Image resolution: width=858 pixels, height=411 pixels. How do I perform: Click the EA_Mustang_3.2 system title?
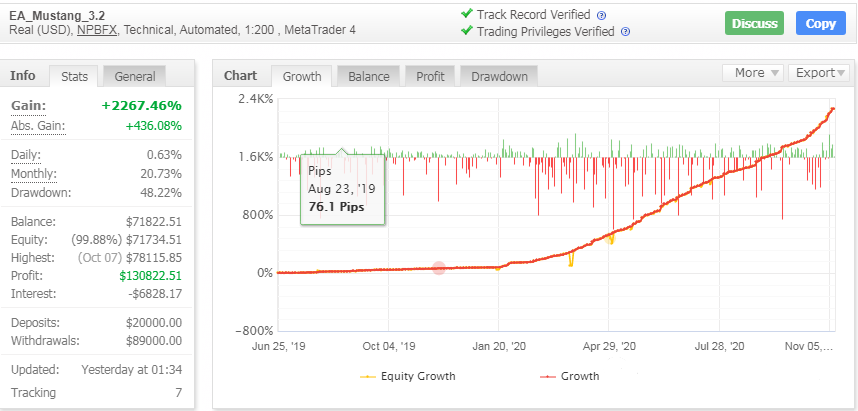(57, 15)
